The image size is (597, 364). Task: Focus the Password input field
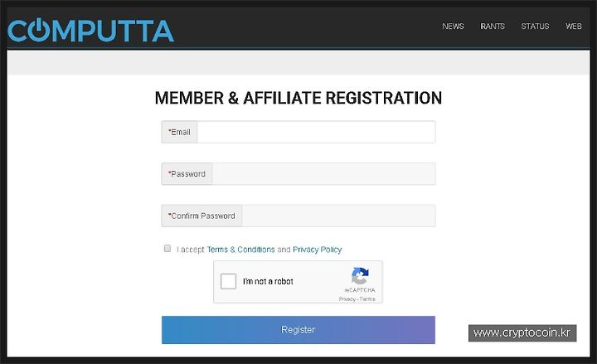(x=324, y=174)
